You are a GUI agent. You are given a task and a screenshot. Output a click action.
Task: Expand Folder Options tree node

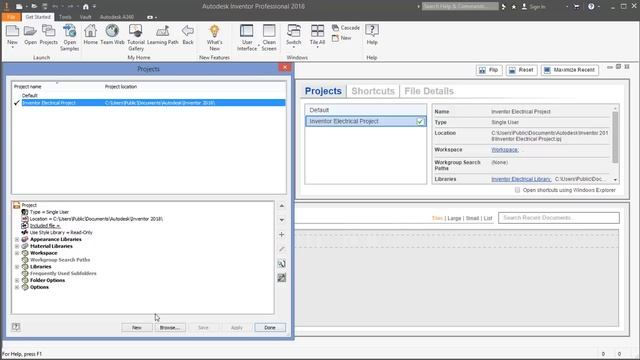(17, 280)
